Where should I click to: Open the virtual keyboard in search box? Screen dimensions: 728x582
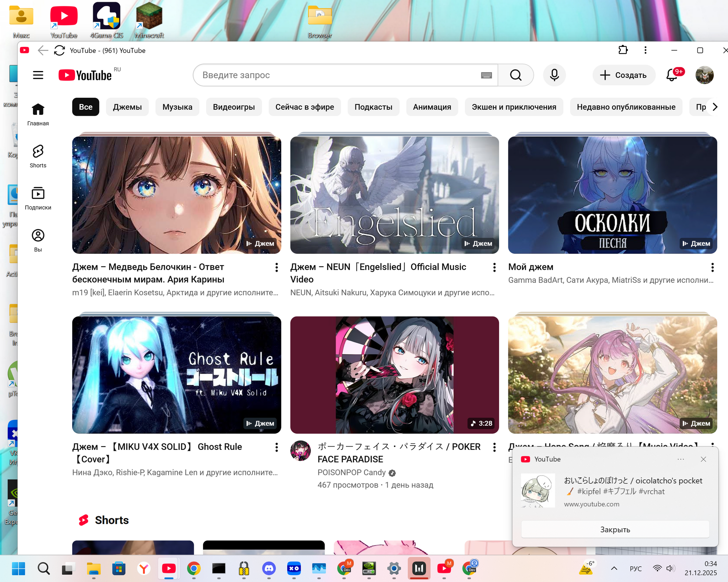tap(486, 75)
